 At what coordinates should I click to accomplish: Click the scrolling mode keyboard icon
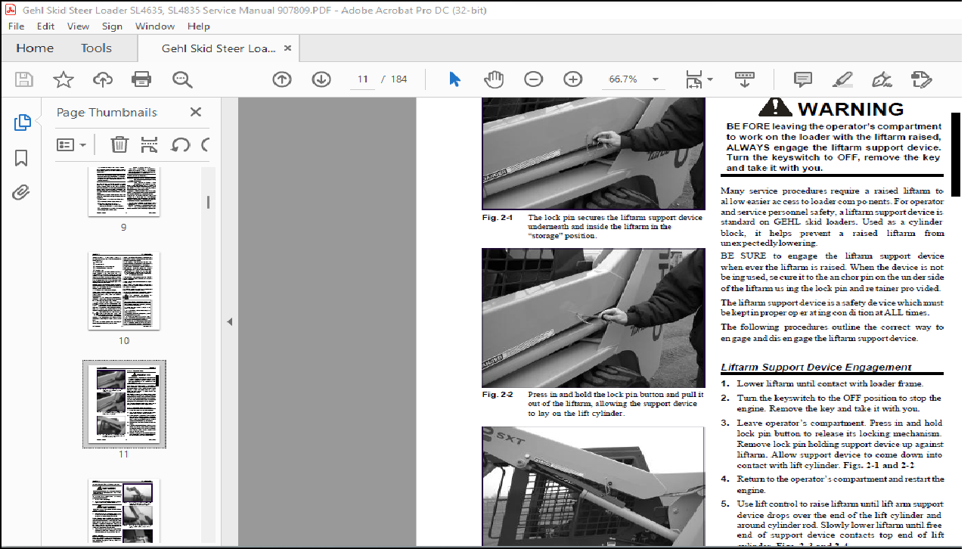click(x=745, y=79)
